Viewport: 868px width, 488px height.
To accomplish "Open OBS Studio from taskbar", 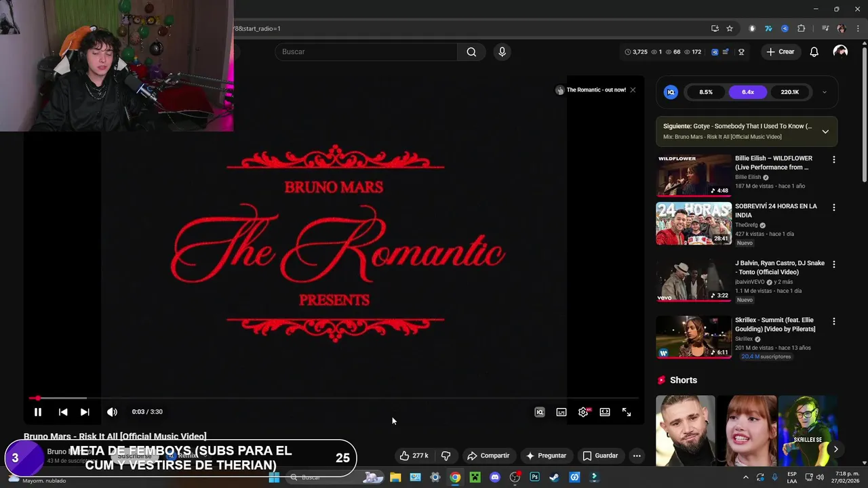I will pos(515,477).
